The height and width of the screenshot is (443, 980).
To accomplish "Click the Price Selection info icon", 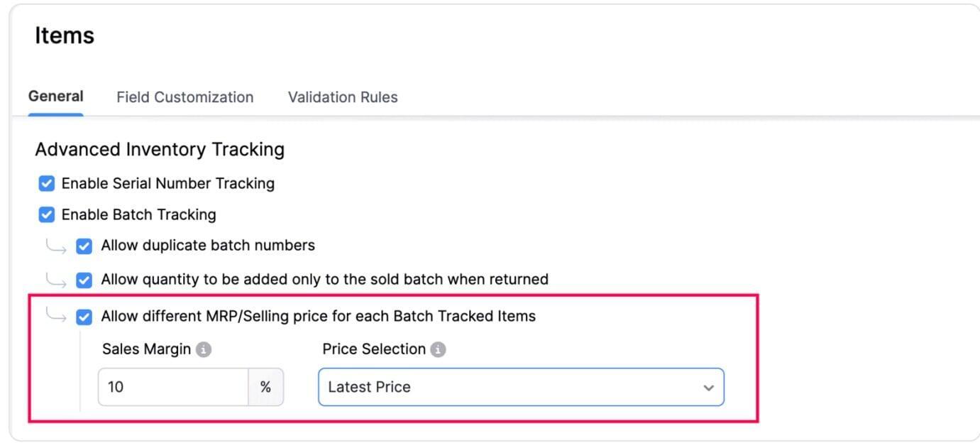I will point(439,349).
